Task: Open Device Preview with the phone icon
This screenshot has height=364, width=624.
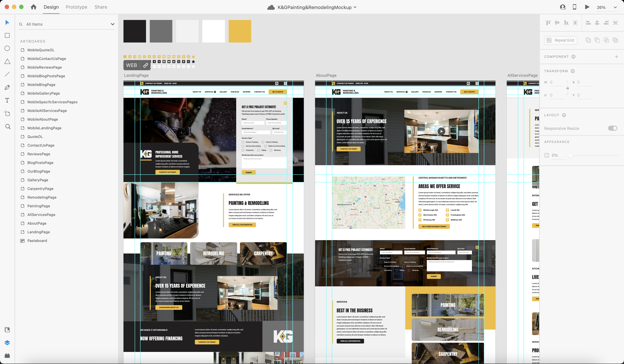Action: [575, 7]
